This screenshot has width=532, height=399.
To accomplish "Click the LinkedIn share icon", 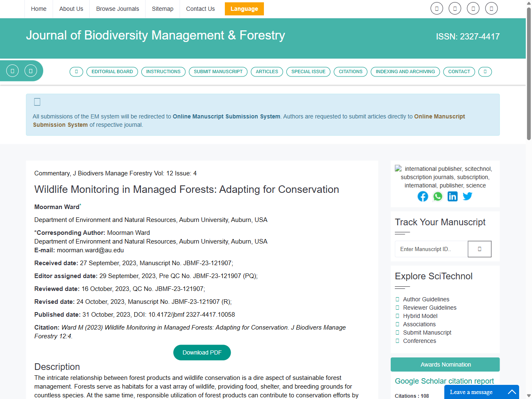I will (453, 197).
